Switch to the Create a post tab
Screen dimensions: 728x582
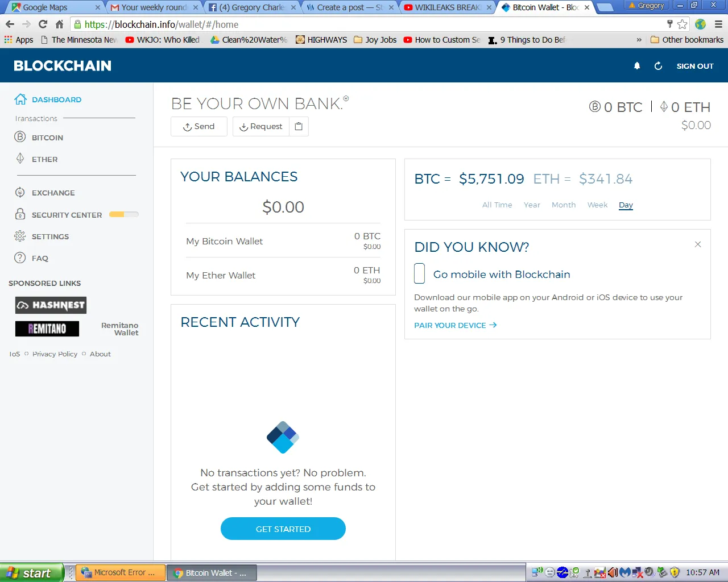[x=349, y=7]
